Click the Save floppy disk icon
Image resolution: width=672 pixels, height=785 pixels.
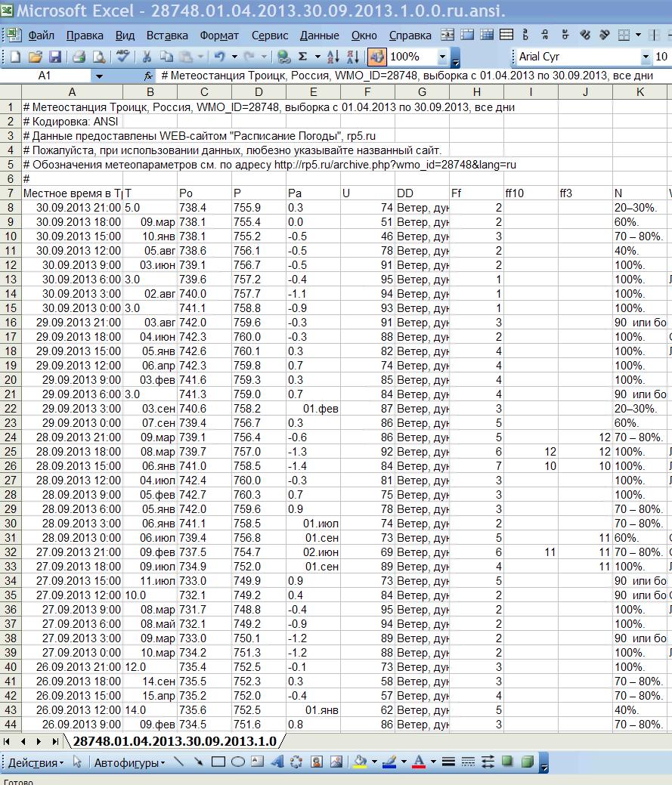coord(55,57)
